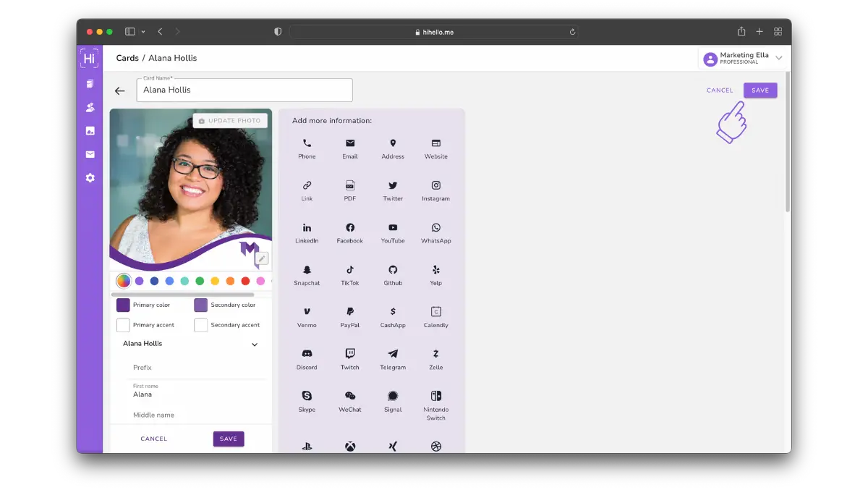868x490 pixels.
Task: Add Signal contact
Action: [x=393, y=402]
